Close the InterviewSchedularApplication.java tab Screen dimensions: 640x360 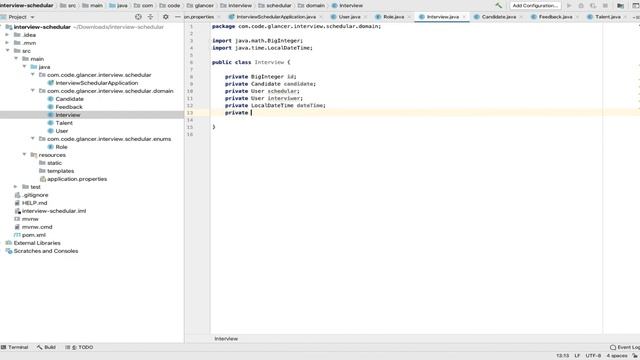click(x=320, y=17)
